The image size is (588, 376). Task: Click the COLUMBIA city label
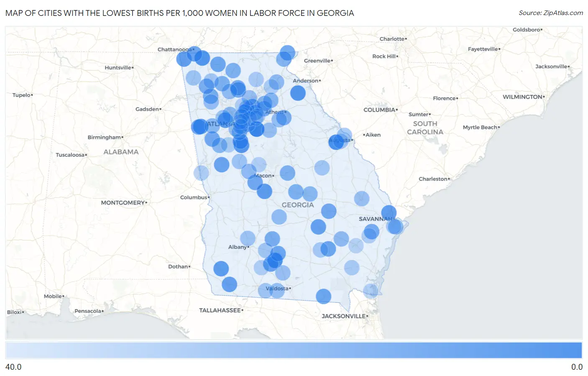pyautogui.click(x=379, y=110)
